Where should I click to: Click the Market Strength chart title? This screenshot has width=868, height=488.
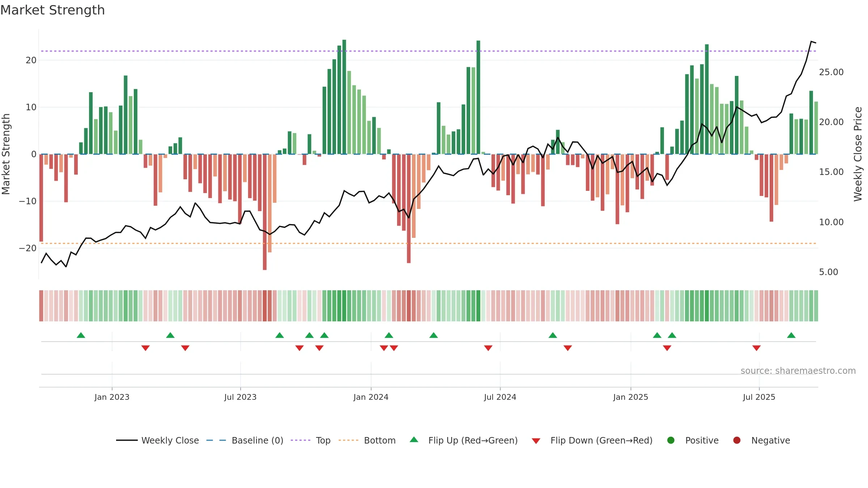coord(53,10)
